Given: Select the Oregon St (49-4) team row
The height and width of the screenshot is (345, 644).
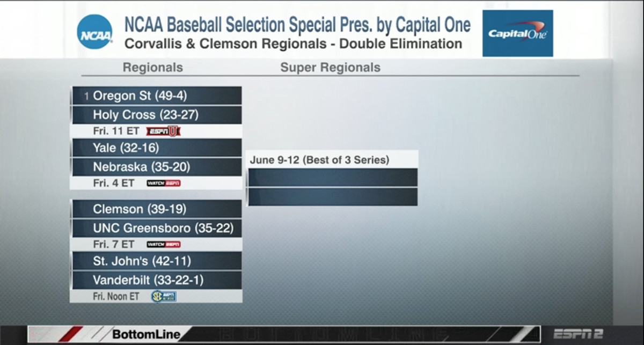Looking at the screenshot, I should (157, 96).
